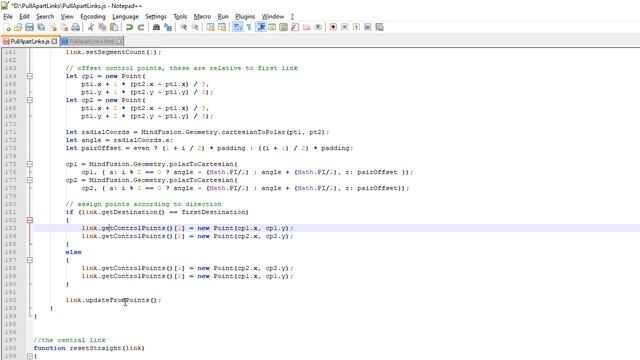
Task: Close the PullApartLinks.html tab
Action: tap(119, 42)
